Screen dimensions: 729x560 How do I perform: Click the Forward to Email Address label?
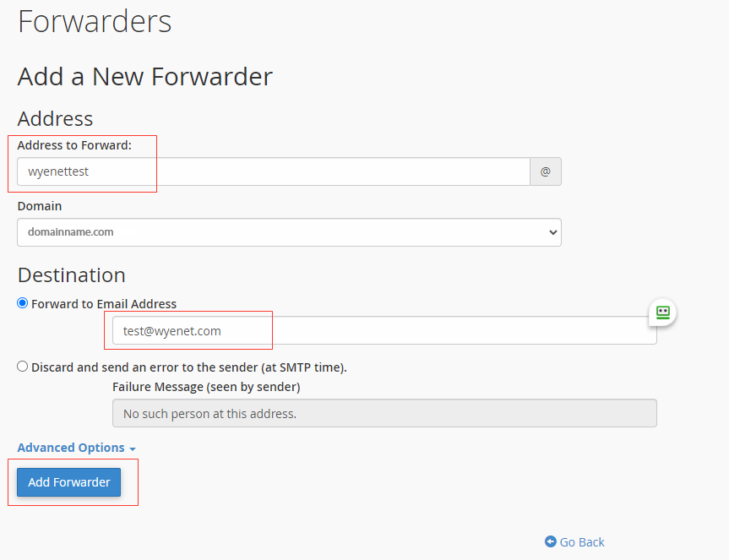(x=104, y=304)
